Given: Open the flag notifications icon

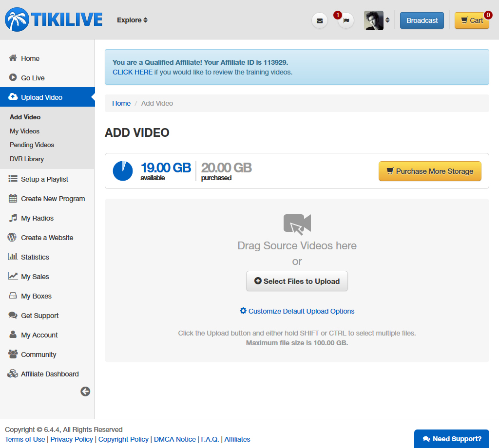Looking at the screenshot, I should pyautogui.click(x=346, y=20).
